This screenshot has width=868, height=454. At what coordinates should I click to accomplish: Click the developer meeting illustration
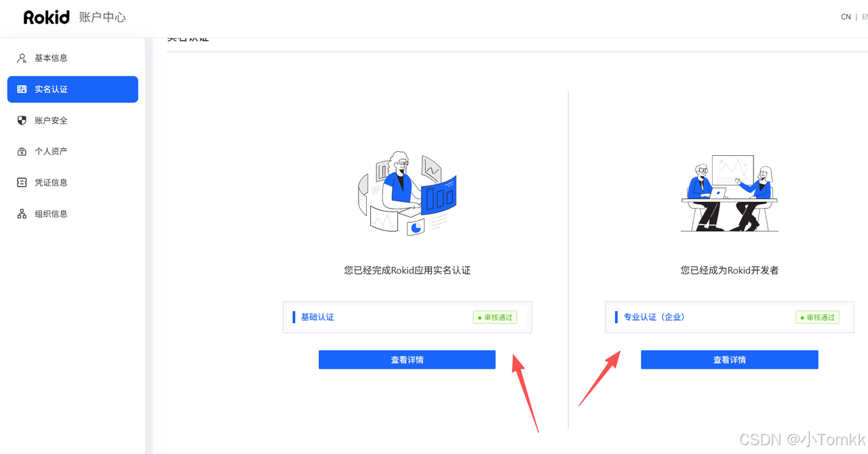coord(730,193)
